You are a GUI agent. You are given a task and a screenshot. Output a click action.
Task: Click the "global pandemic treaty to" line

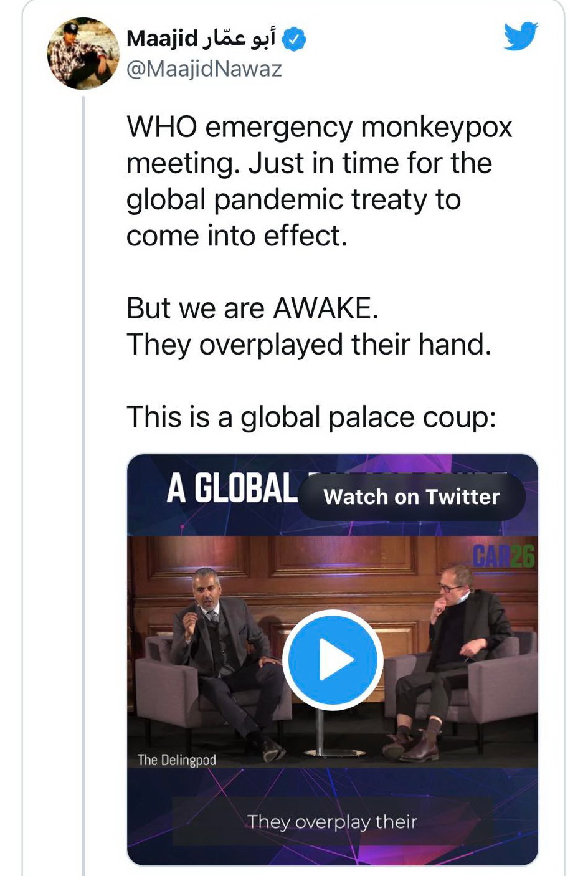pos(293,199)
